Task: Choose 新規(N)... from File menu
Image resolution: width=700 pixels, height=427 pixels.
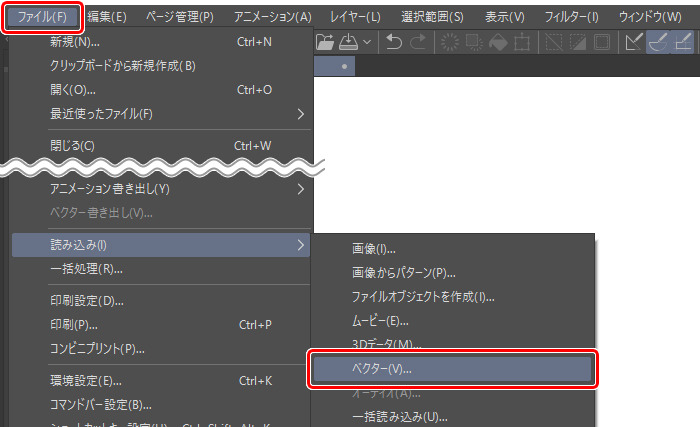Action: pos(161,42)
